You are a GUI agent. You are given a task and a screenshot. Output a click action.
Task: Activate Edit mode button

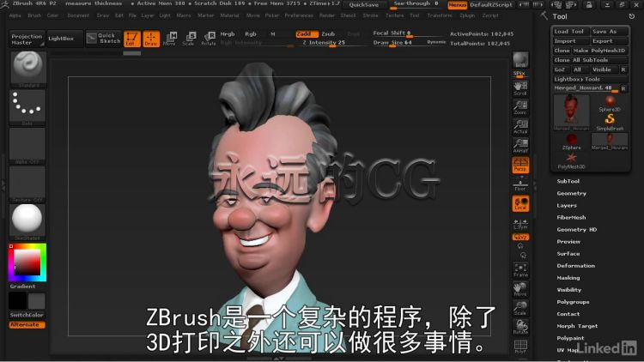[132, 39]
